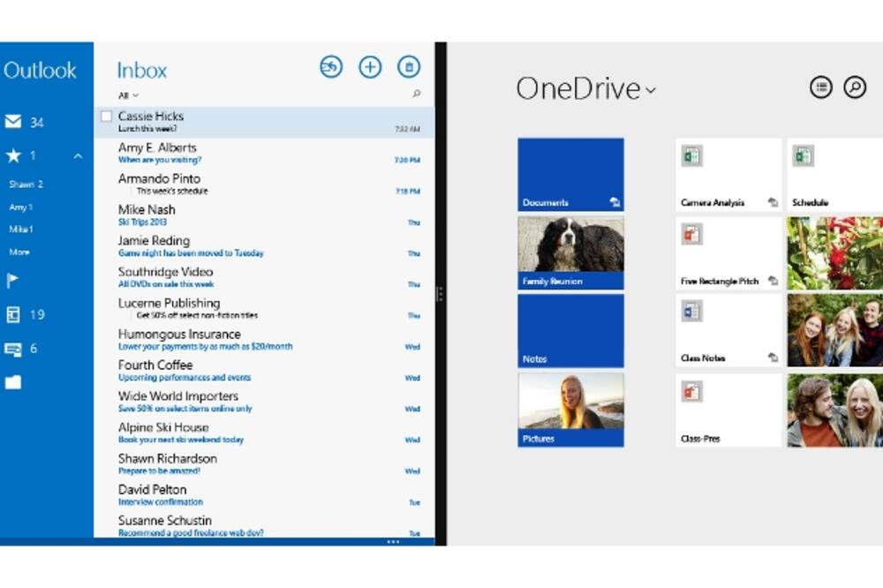This screenshot has width=883, height=588.
Task: Check the box beside Cassie Hicks email
Action: pos(107,117)
